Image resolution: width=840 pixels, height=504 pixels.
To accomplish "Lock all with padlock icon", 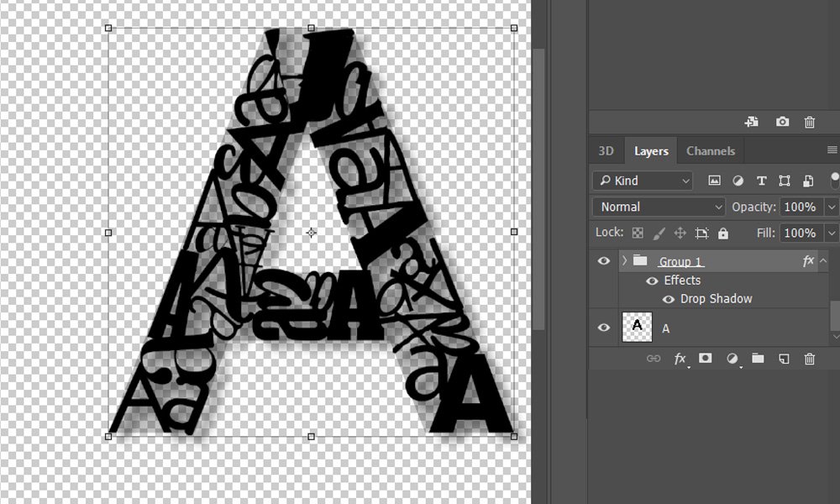I will coord(722,233).
